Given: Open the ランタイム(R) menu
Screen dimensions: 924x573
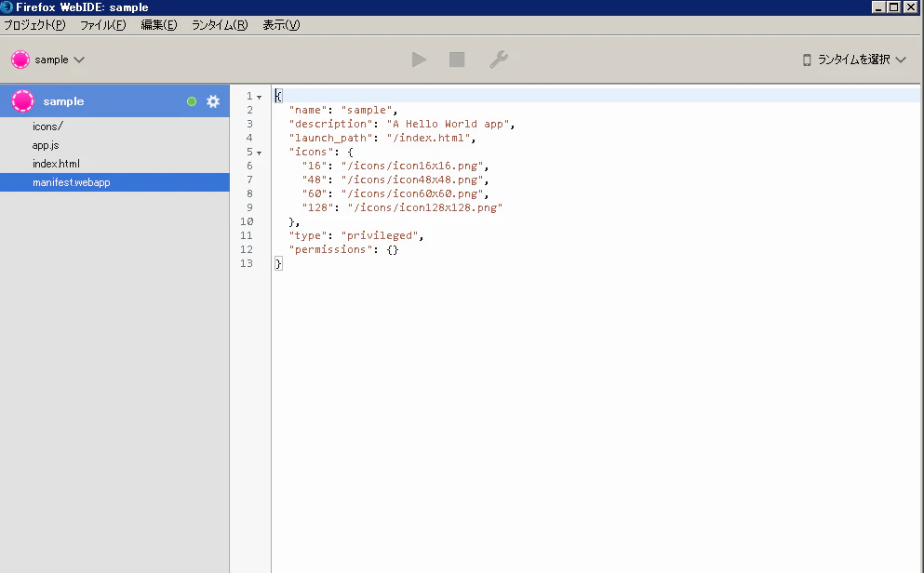Looking at the screenshot, I should click(220, 25).
